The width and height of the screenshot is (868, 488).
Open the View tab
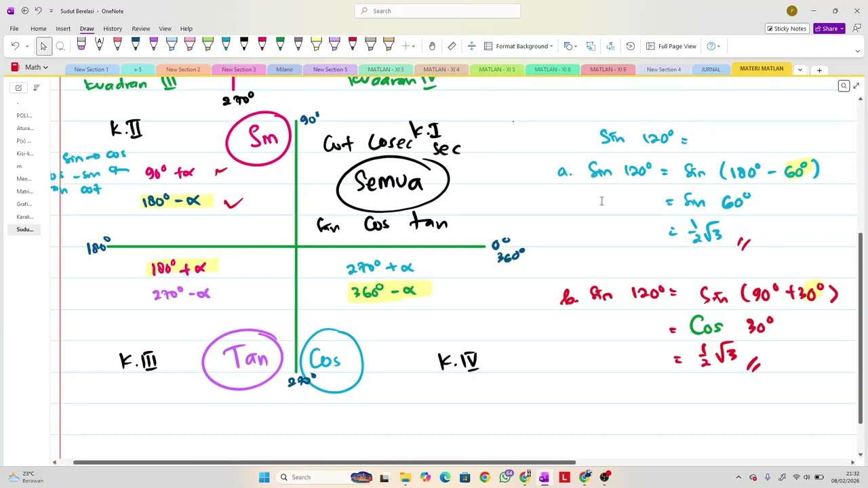[165, 28]
